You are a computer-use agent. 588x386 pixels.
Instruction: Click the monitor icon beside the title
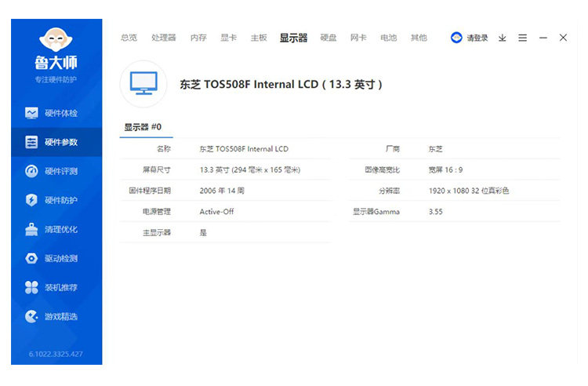click(x=143, y=83)
